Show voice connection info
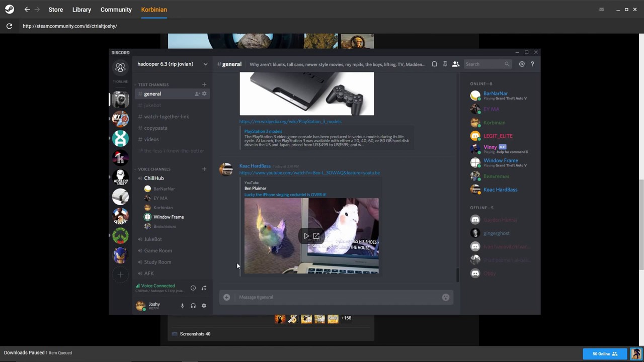Image resolution: width=644 pixels, height=362 pixels. click(193, 288)
